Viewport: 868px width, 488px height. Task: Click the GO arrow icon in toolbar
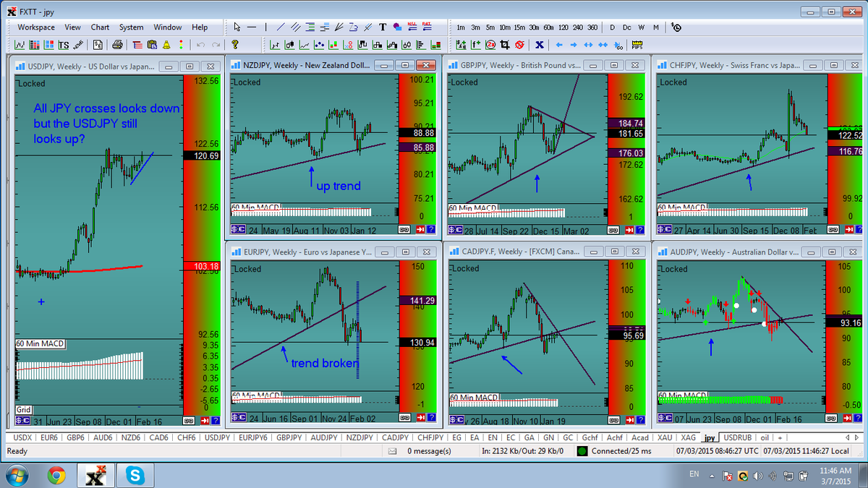coord(618,45)
